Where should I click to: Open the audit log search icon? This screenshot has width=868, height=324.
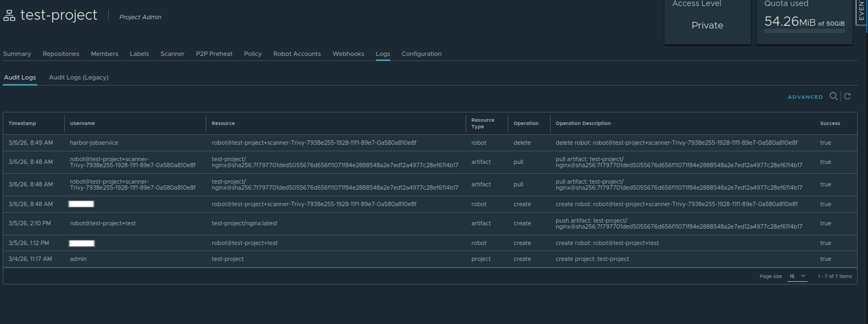[833, 96]
